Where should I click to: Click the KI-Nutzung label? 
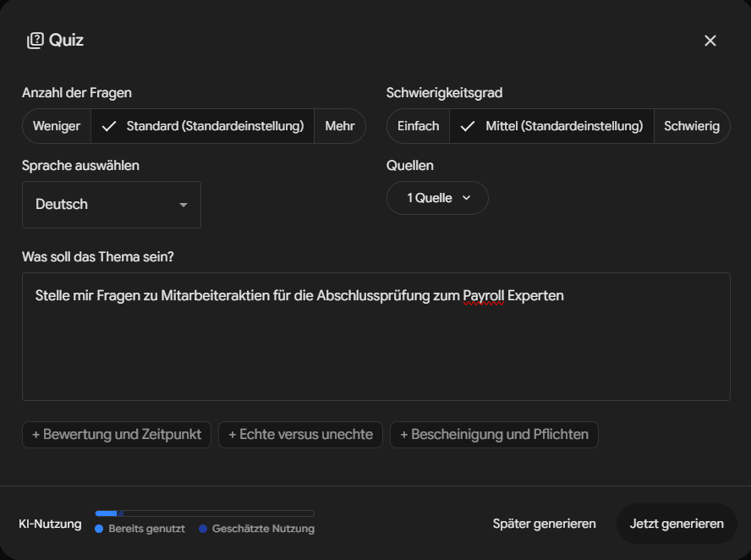pos(50,524)
